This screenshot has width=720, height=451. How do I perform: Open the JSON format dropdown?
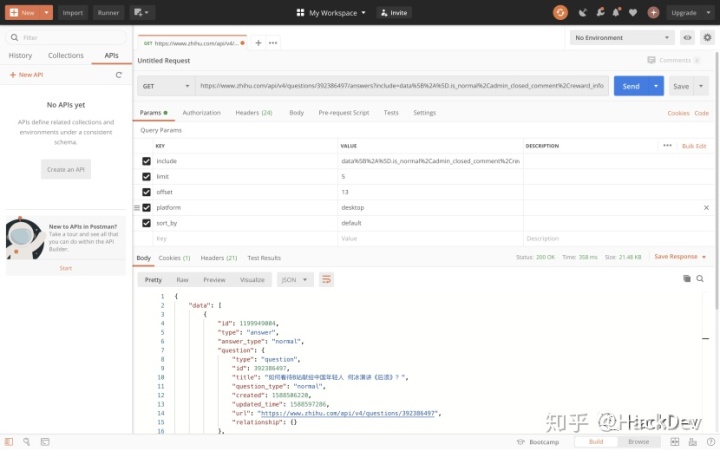pyautogui.click(x=295, y=279)
